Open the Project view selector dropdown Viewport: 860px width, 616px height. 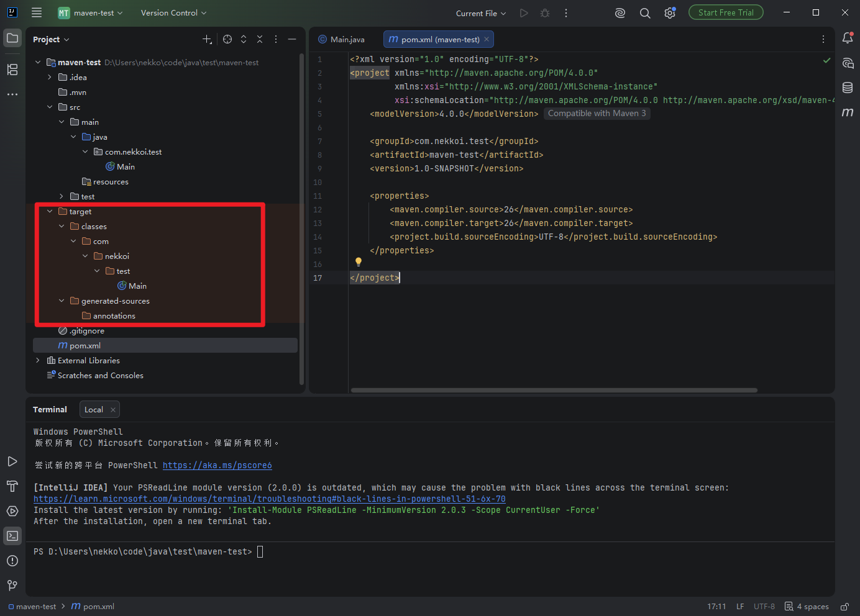click(x=51, y=39)
